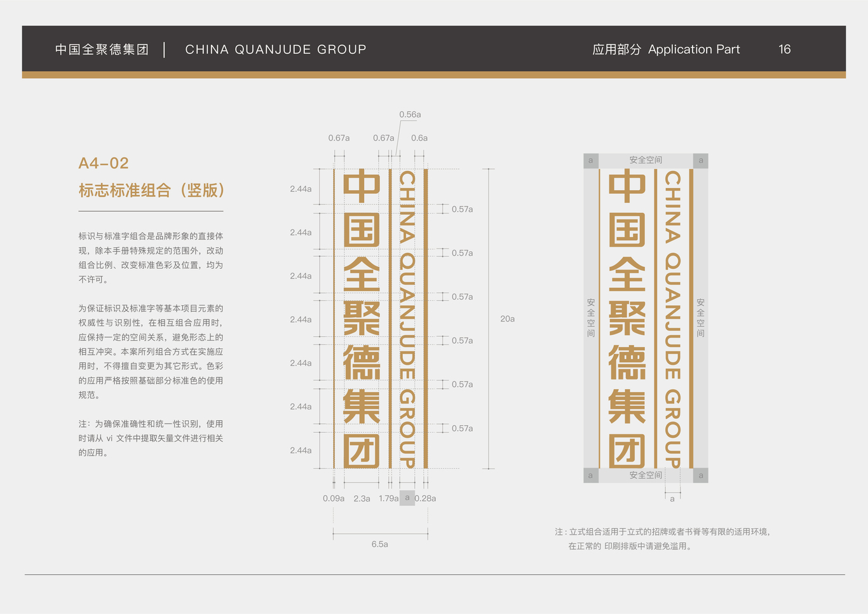This screenshot has width=868, height=614.
Task: Click the 1.79a dimension label
Action: [389, 498]
